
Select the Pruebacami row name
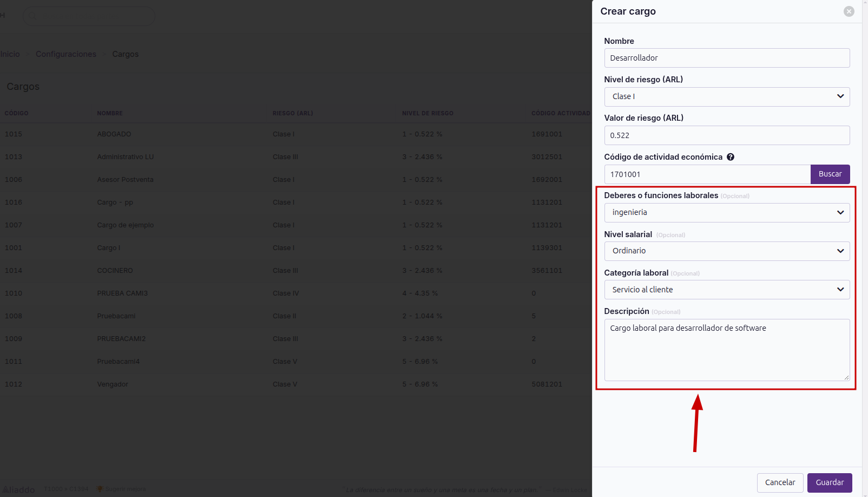[116, 316]
